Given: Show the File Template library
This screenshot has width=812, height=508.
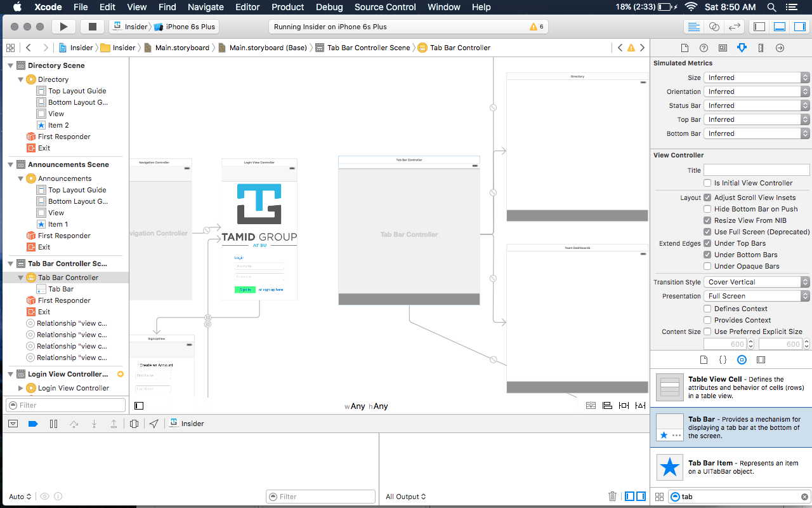Looking at the screenshot, I should 704,359.
